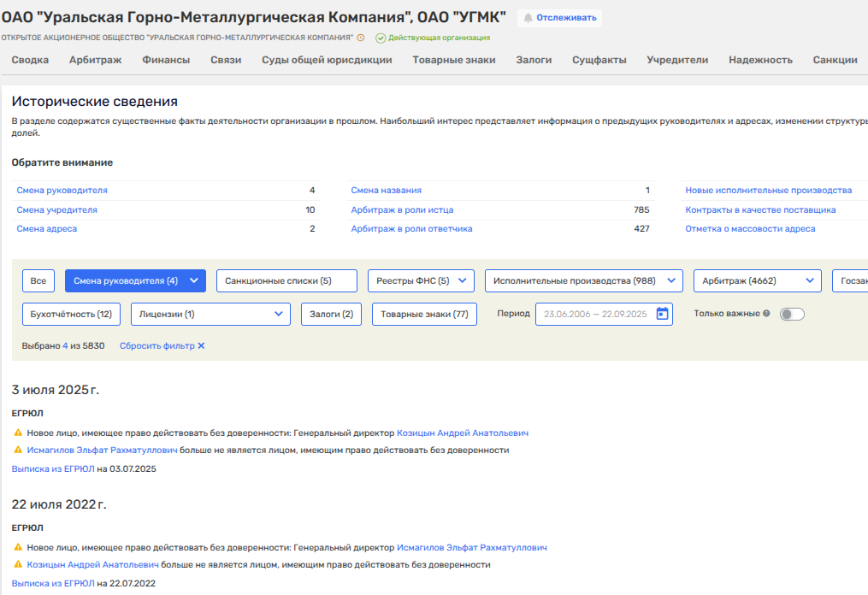Click the Период date range input field
868x595 pixels.
596,314
